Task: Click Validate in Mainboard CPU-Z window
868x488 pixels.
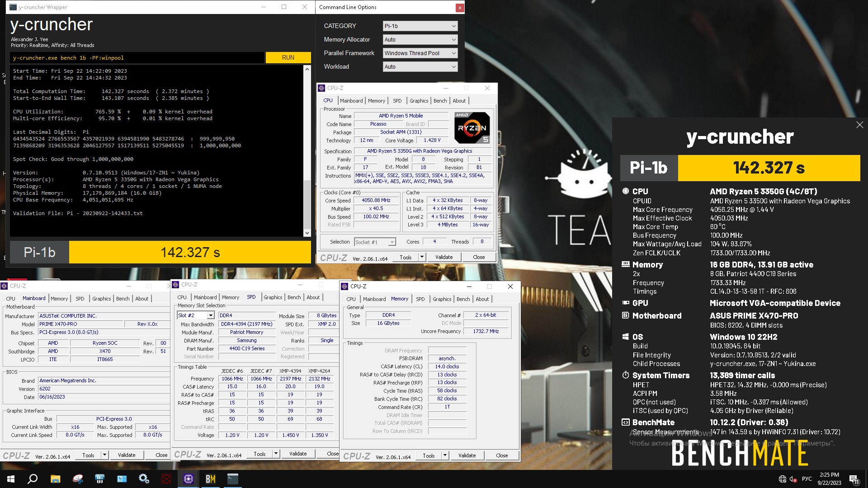Action: [x=127, y=455]
